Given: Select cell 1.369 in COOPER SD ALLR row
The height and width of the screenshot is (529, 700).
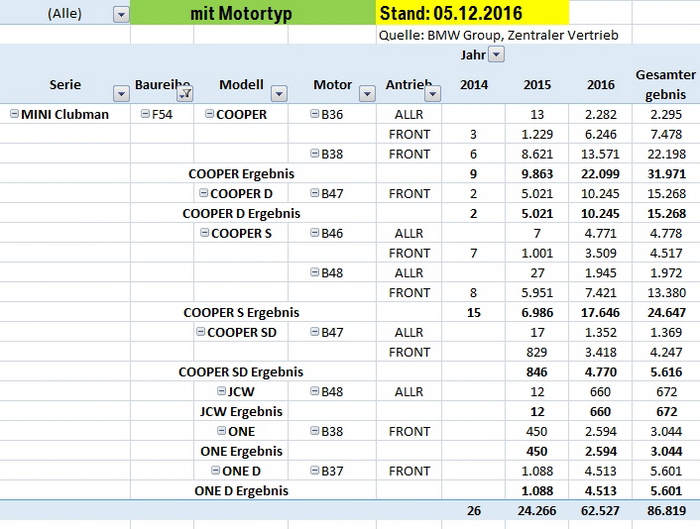Looking at the screenshot, I should (x=666, y=332).
